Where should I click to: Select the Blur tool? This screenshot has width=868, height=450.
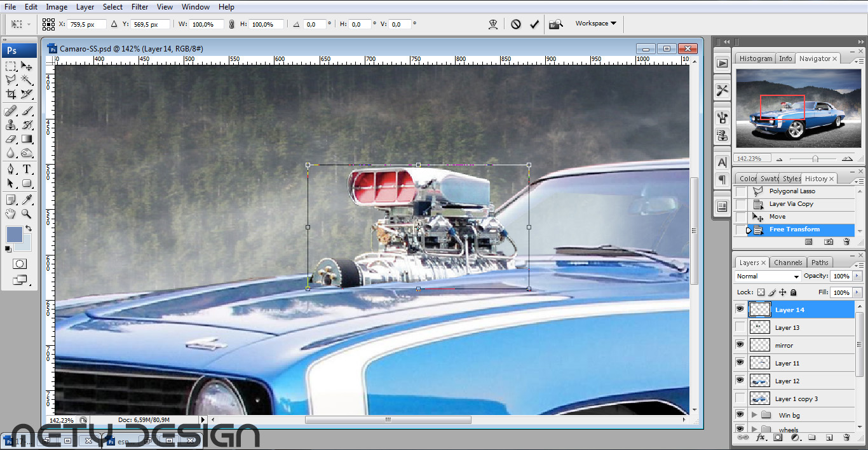11,153
